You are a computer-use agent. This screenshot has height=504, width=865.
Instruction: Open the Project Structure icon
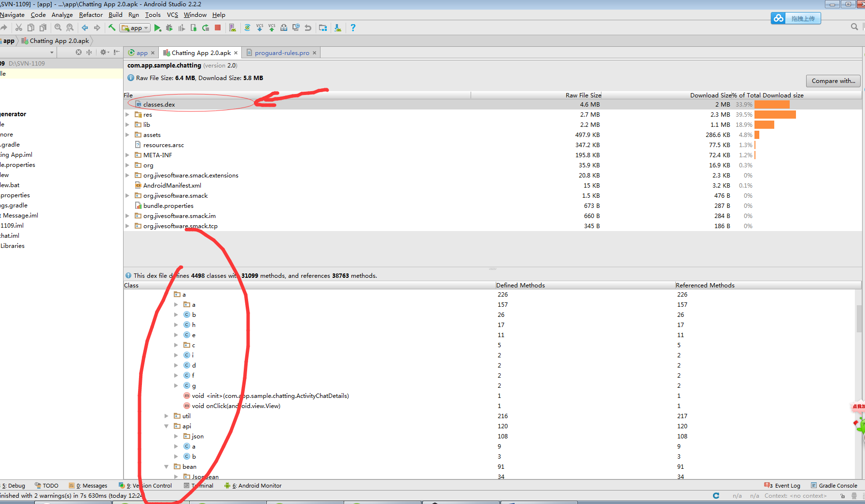(323, 27)
